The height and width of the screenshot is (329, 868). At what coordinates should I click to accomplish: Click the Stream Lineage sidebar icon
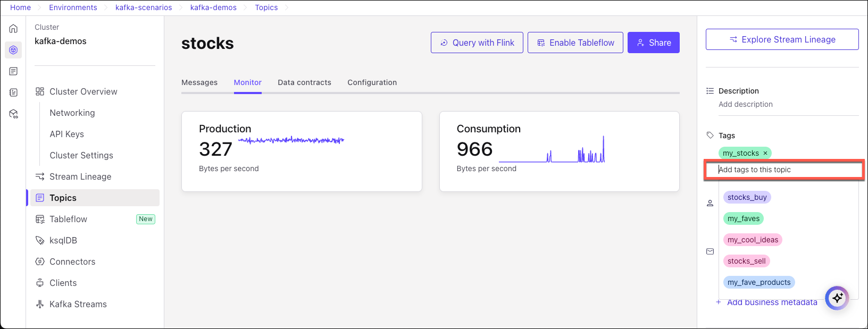click(x=40, y=176)
